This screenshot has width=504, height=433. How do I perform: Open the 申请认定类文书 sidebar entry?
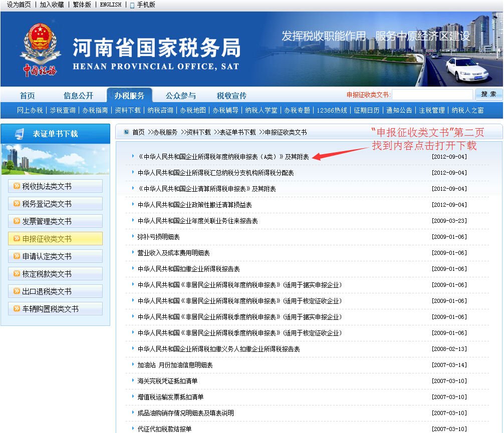point(55,256)
